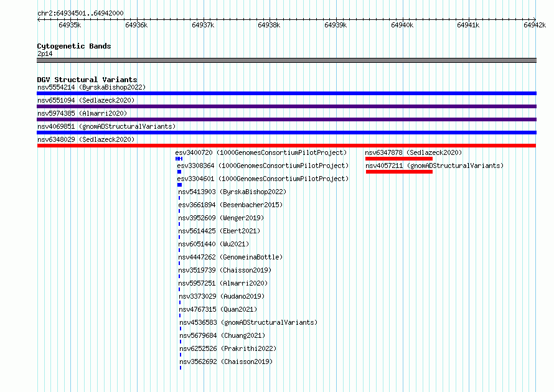Open nsv5974385 (Almarri2020) variant label
Screen dimensions: 554x392
pyautogui.click(x=82, y=113)
